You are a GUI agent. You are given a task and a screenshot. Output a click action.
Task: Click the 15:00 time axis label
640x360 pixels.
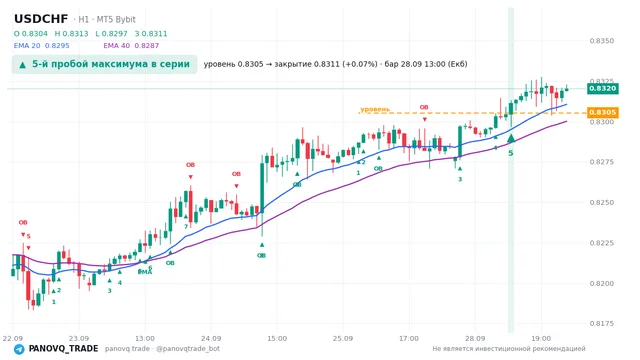pyautogui.click(x=277, y=338)
